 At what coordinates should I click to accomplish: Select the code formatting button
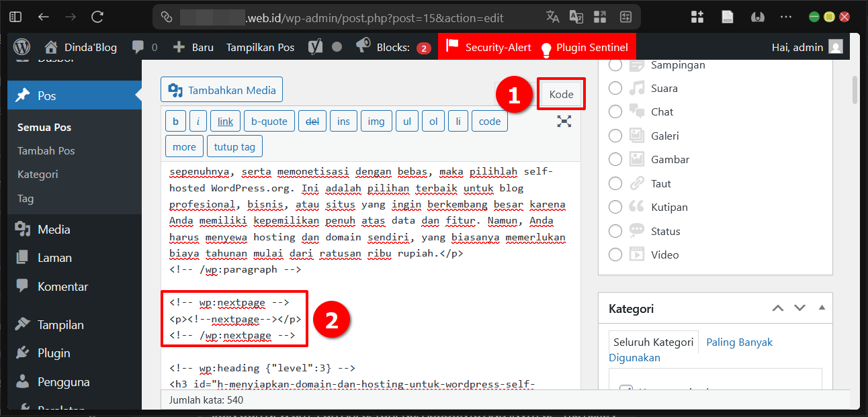point(489,120)
